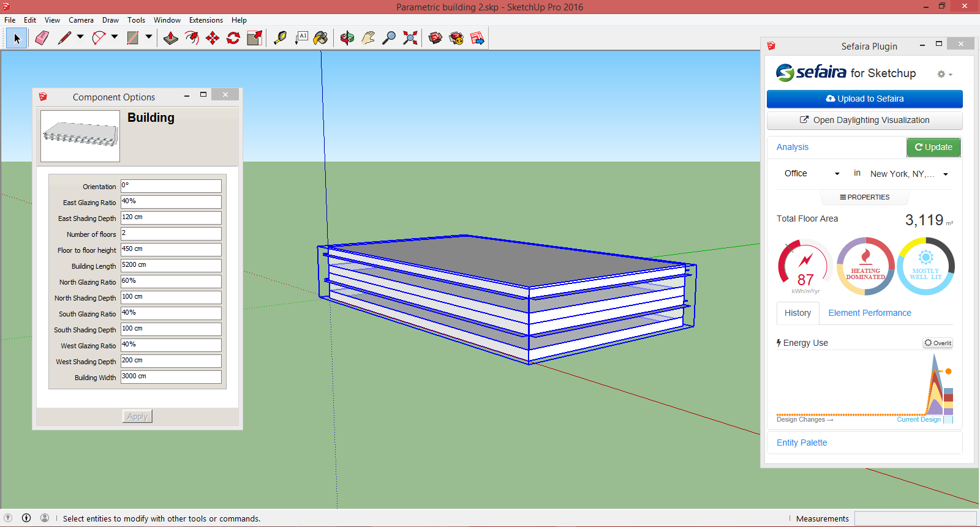Choose the Move tool
980x527 pixels.
213,39
